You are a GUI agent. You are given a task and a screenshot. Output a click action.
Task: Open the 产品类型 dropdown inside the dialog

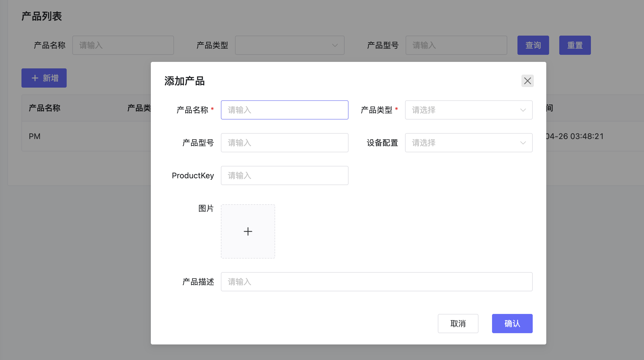tap(468, 110)
